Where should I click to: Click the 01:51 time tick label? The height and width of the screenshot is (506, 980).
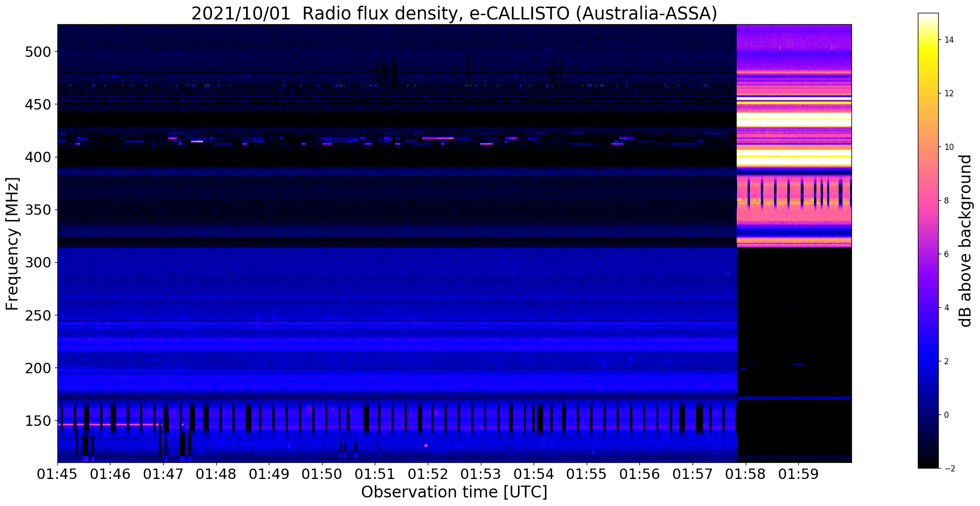(375, 474)
